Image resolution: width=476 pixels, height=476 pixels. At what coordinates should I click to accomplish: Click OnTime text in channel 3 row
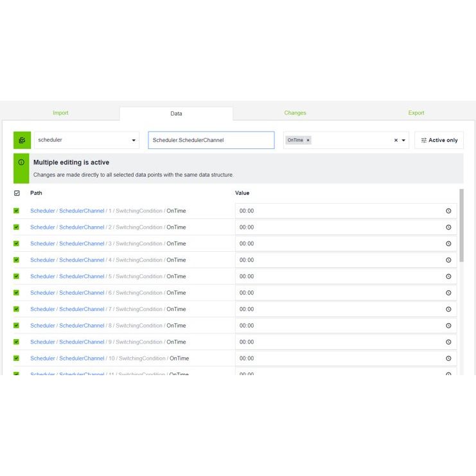[x=176, y=243]
